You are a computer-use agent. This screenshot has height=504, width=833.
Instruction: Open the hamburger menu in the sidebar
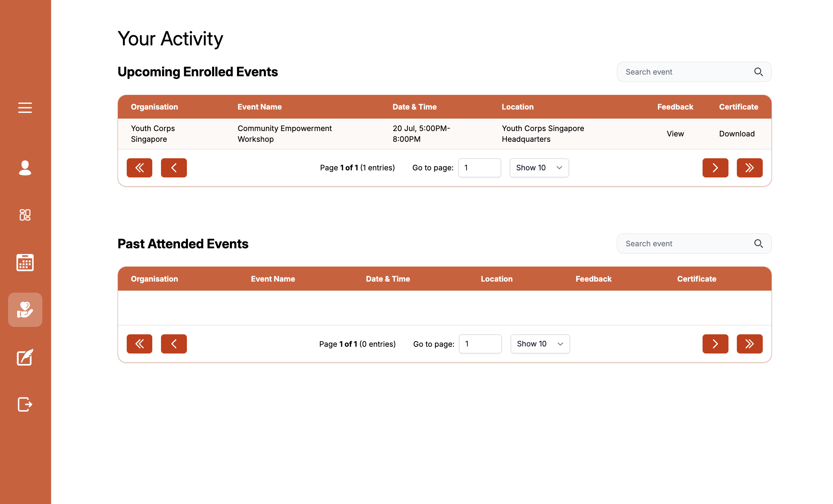coord(25,108)
